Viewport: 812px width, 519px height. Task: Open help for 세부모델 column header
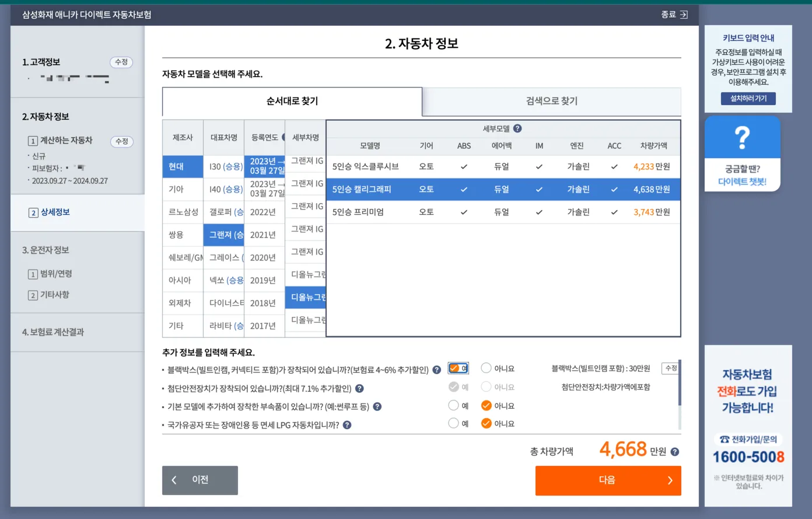click(517, 128)
